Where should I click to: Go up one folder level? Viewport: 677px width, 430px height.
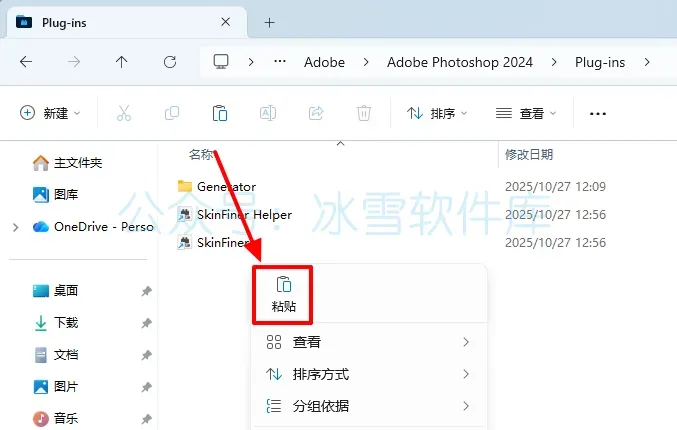click(122, 62)
